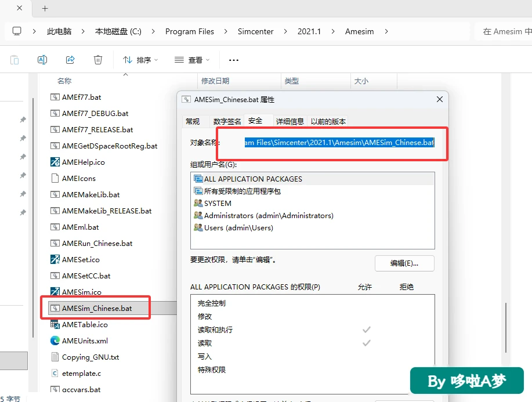Click the paste clipboard icon
The width and height of the screenshot is (532, 402).
click(x=15, y=60)
